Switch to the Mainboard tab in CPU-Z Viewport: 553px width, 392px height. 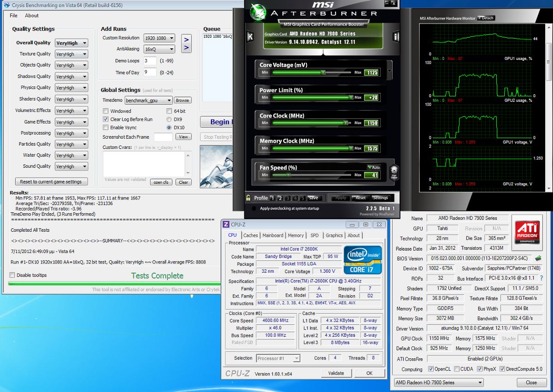(x=273, y=235)
